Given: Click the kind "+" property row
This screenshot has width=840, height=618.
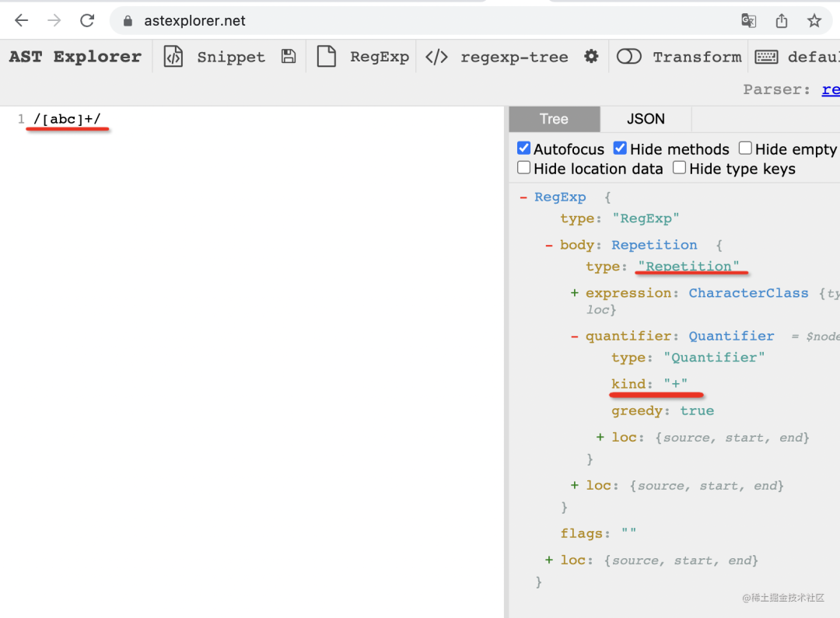Looking at the screenshot, I should [x=649, y=384].
